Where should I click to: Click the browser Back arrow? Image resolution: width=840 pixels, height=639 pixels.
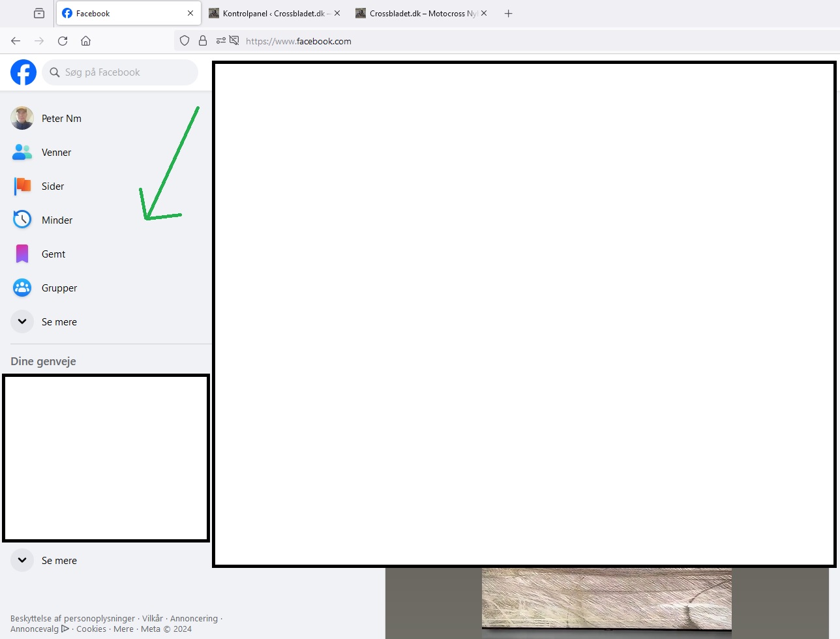point(16,41)
